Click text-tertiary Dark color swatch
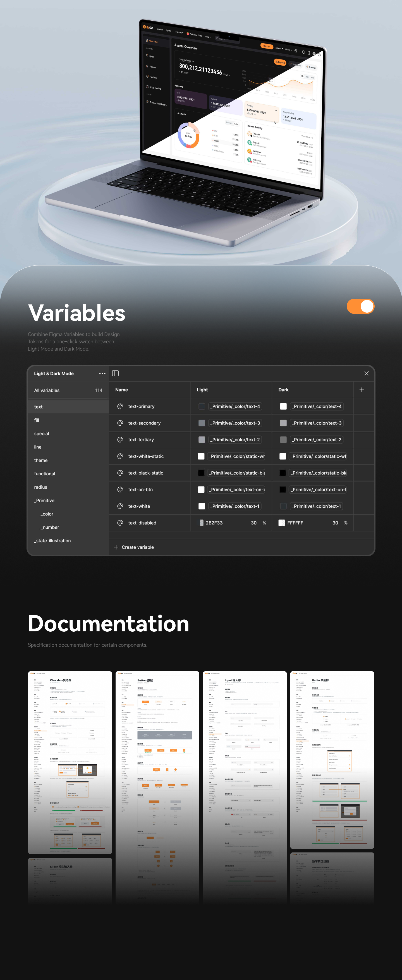Screen dimensions: 402x980 [283, 440]
